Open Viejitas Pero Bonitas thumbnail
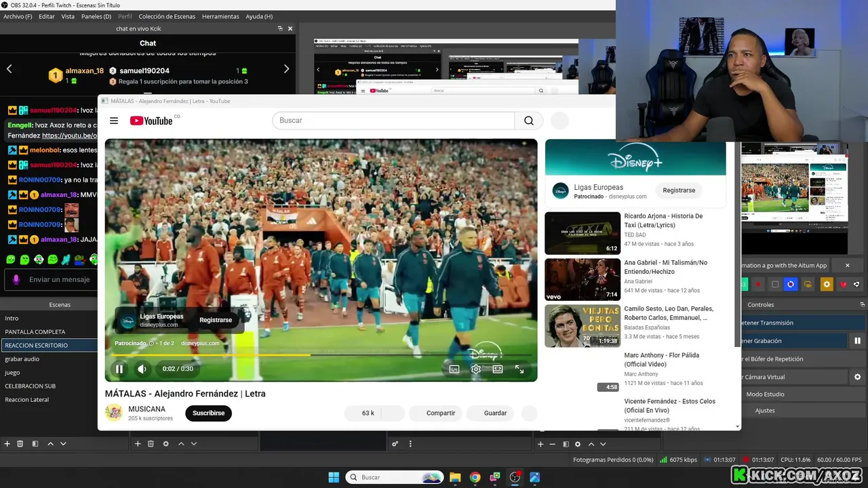Viewport: 868px width, 488px height. [x=583, y=325]
